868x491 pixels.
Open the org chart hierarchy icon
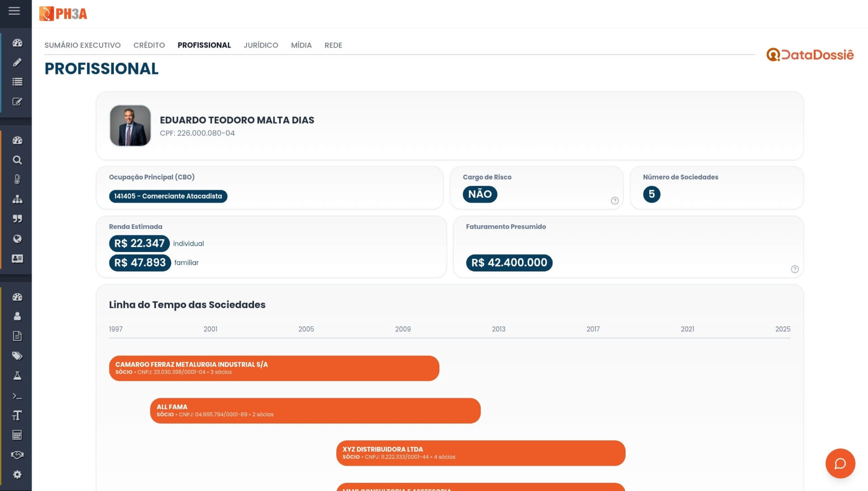point(17,199)
